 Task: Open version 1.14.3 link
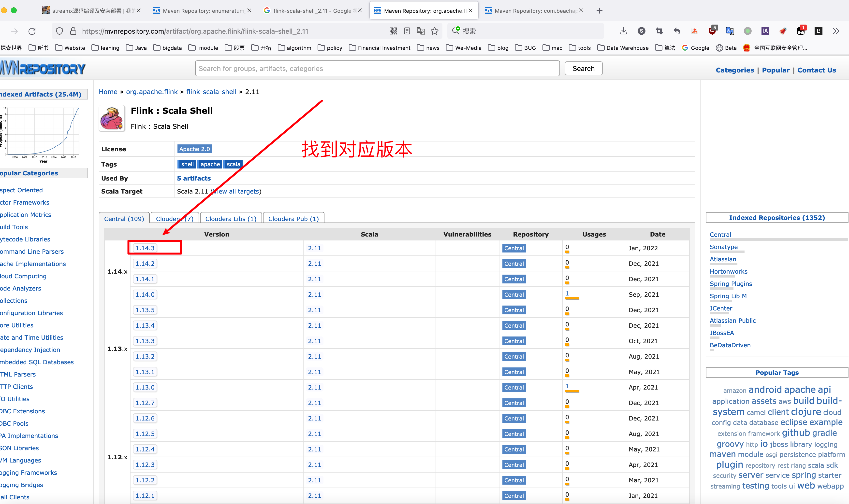145,248
